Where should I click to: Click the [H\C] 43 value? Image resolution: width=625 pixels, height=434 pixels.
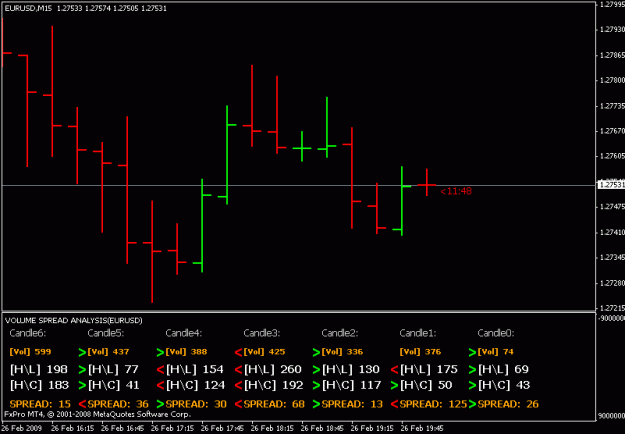coord(504,385)
